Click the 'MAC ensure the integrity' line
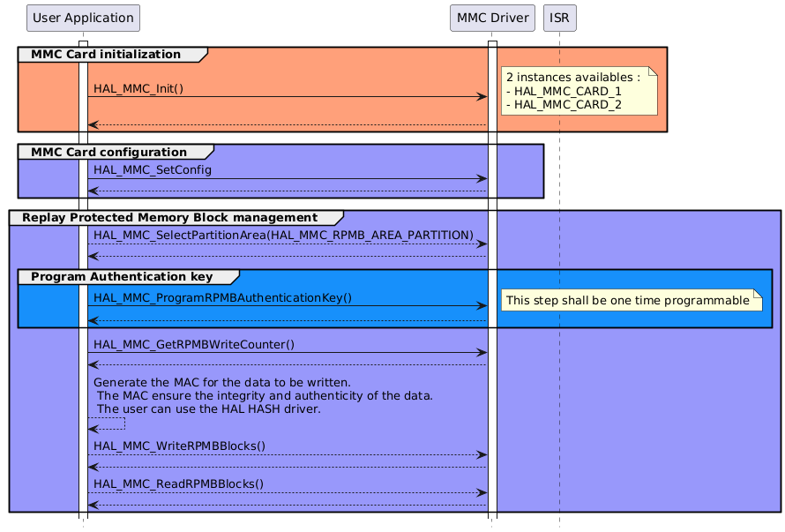The image size is (785, 532). tap(265, 396)
